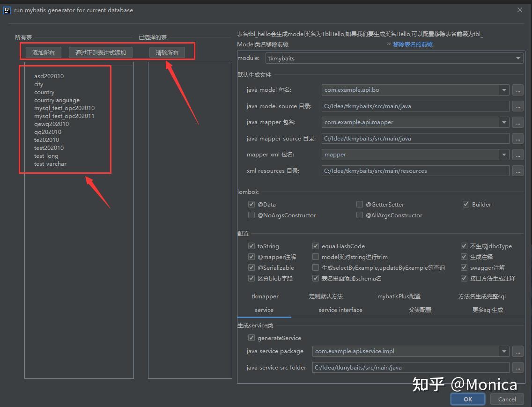Screen dimensions: 532x407
Task: Switch to the 方法名生成完整sql tab
Action: tap(482, 296)
